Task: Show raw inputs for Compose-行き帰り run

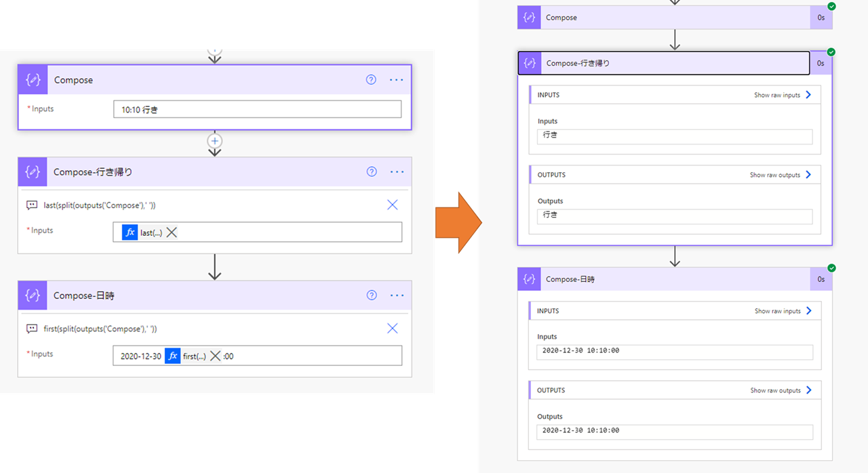Action: coord(783,95)
